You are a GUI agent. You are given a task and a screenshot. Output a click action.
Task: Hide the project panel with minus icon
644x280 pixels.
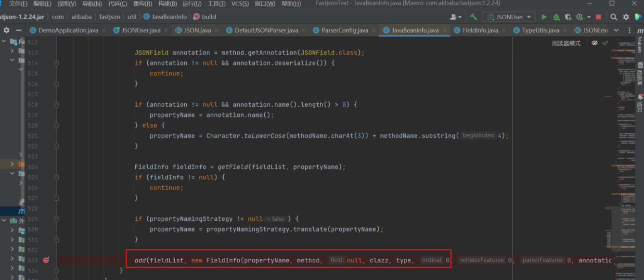coord(19,30)
